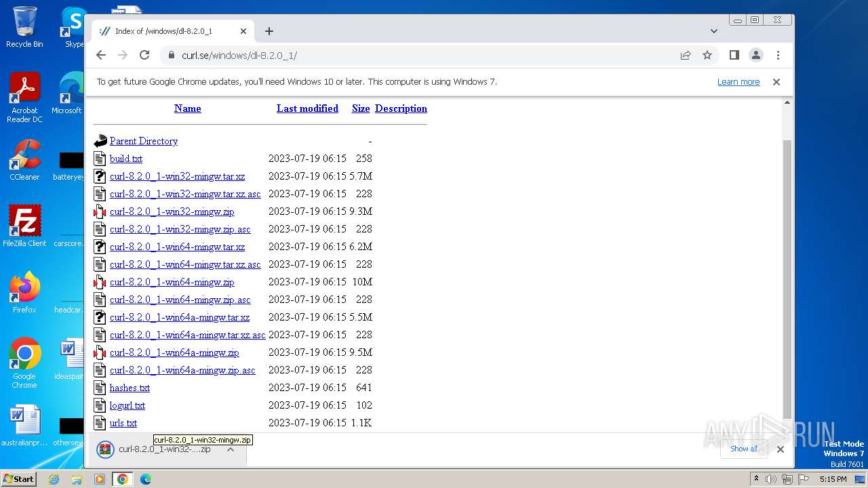The height and width of the screenshot is (488, 868).
Task: Download curl-8.2.0_1-win32-mingw.zip
Action: click(172, 211)
